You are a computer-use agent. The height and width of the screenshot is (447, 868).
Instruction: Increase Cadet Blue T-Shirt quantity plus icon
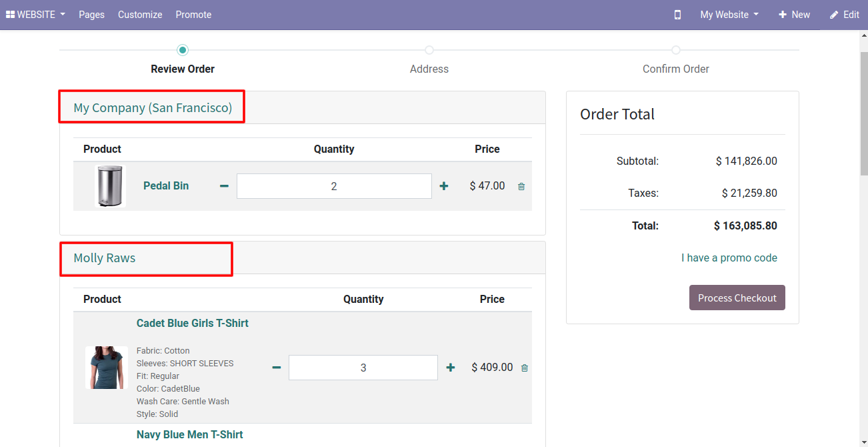[x=451, y=368]
